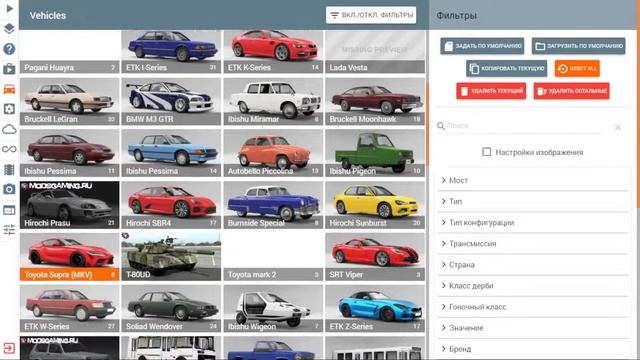The width and height of the screenshot is (640, 360).
Task: Select the Ibishu Miramar vehicle card
Action: [273, 102]
